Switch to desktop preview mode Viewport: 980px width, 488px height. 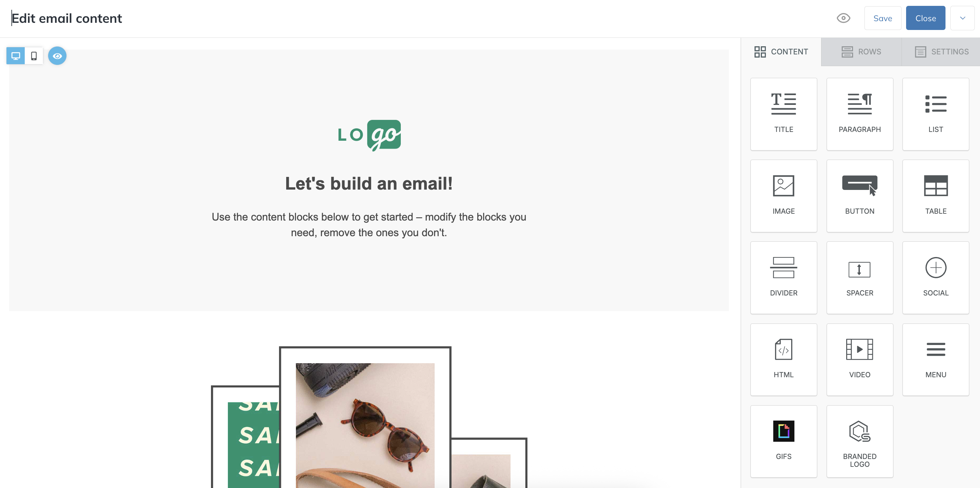pyautogui.click(x=16, y=56)
